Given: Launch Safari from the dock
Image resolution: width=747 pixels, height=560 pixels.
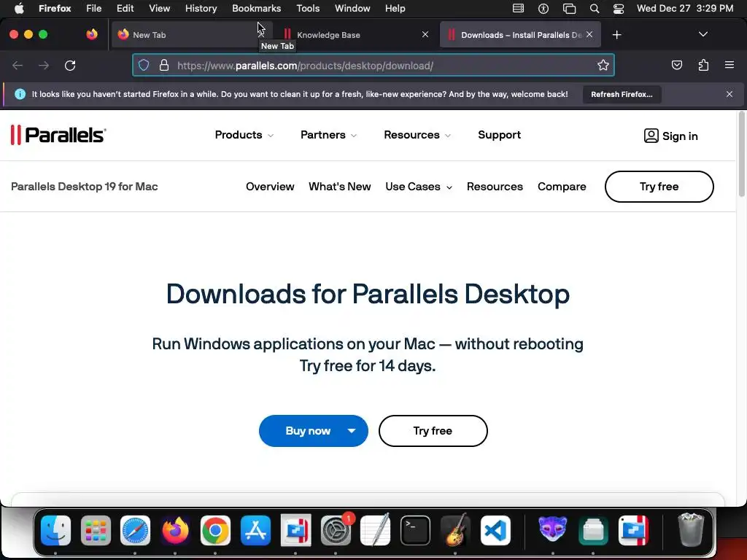Looking at the screenshot, I should click(x=135, y=530).
